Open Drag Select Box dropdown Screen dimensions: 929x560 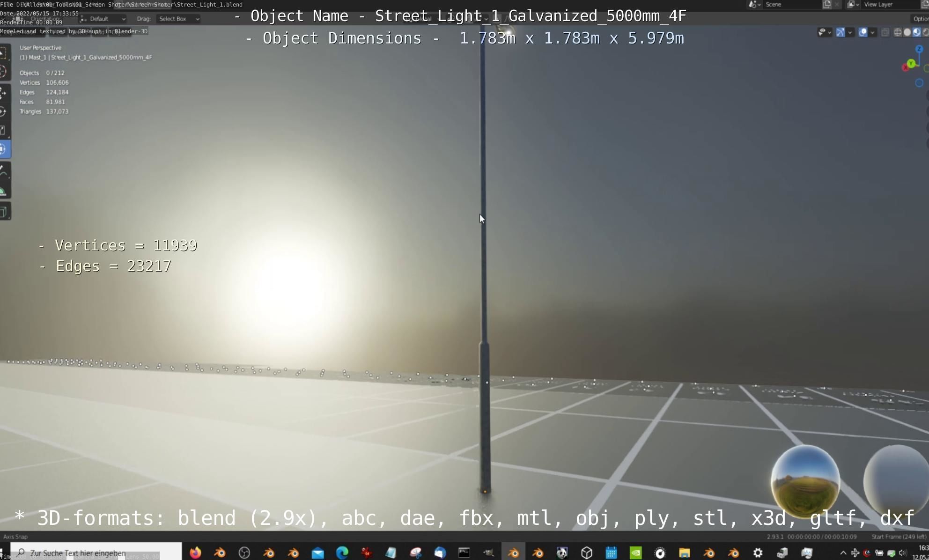click(x=178, y=19)
